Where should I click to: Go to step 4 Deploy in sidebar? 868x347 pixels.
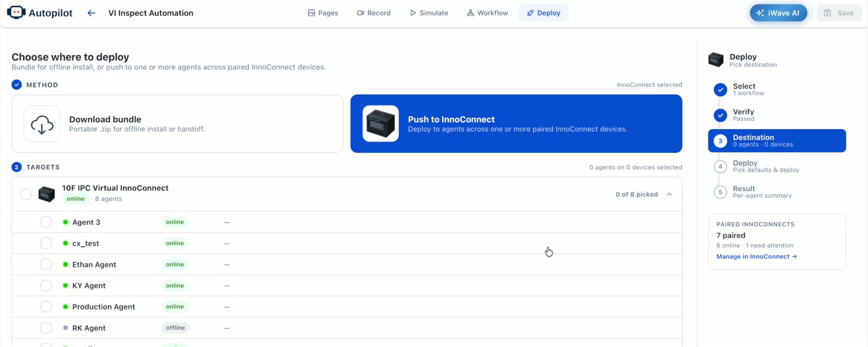(x=776, y=166)
